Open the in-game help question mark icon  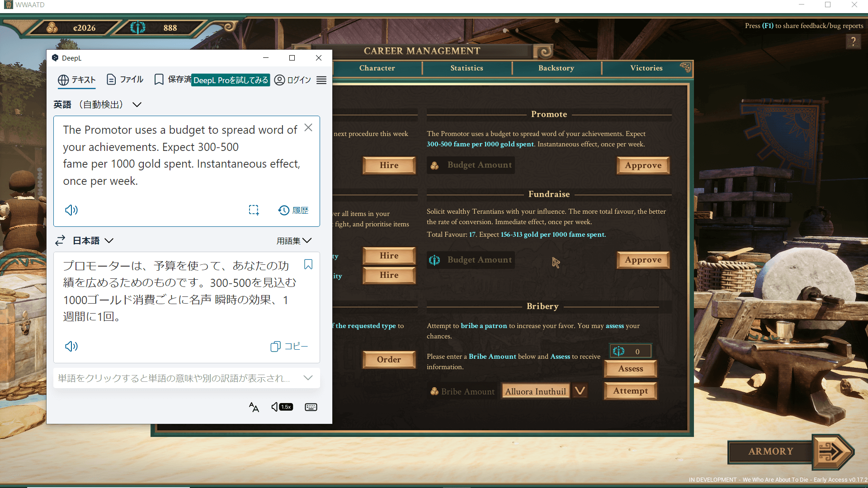click(853, 42)
